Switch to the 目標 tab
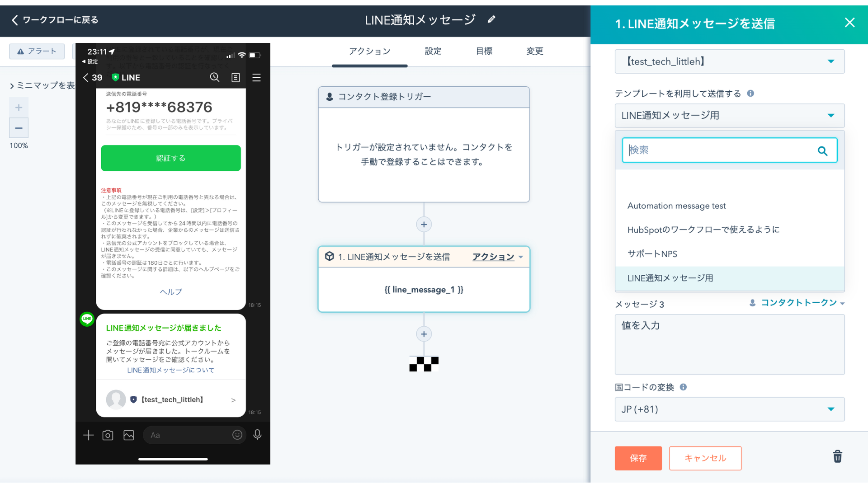 (484, 52)
